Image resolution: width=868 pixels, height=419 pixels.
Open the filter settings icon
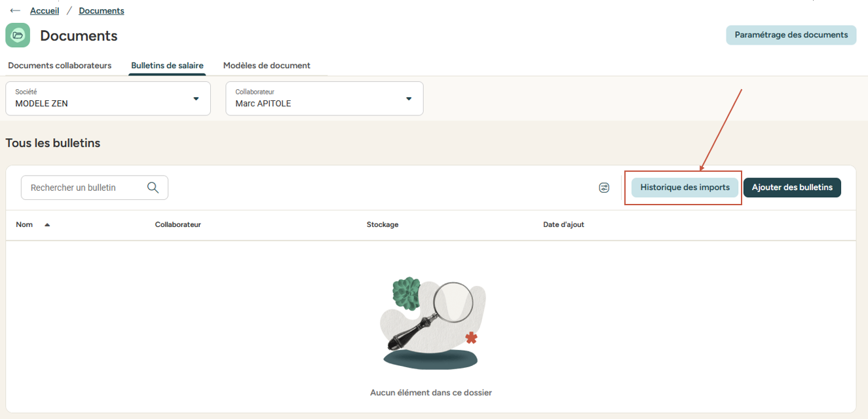[x=604, y=188]
